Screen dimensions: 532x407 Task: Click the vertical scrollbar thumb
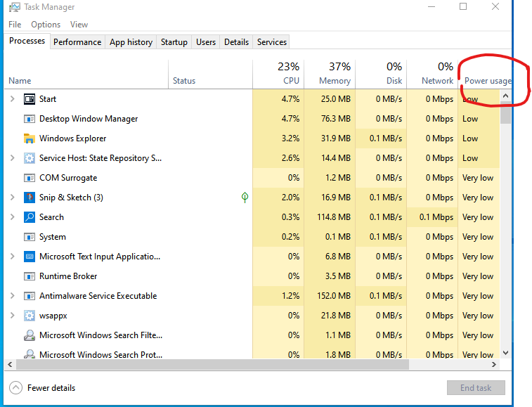[505, 112]
